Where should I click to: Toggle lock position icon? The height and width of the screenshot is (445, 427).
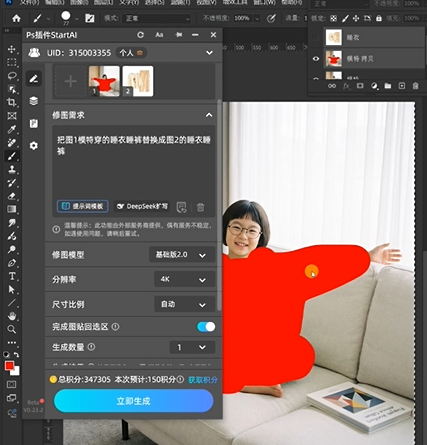[x=356, y=18]
